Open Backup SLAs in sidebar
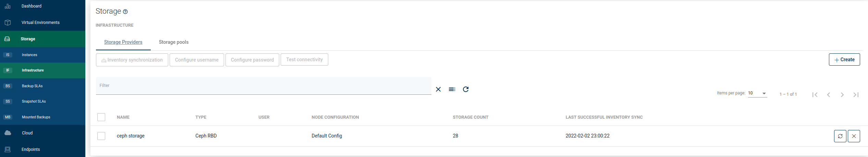This screenshot has width=868, height=157. (x=32, y=86)
